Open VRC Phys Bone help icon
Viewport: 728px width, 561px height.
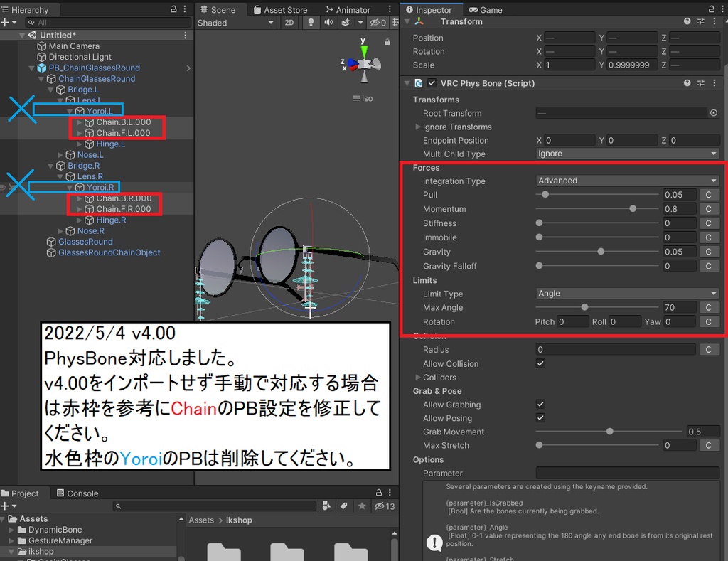687,83
